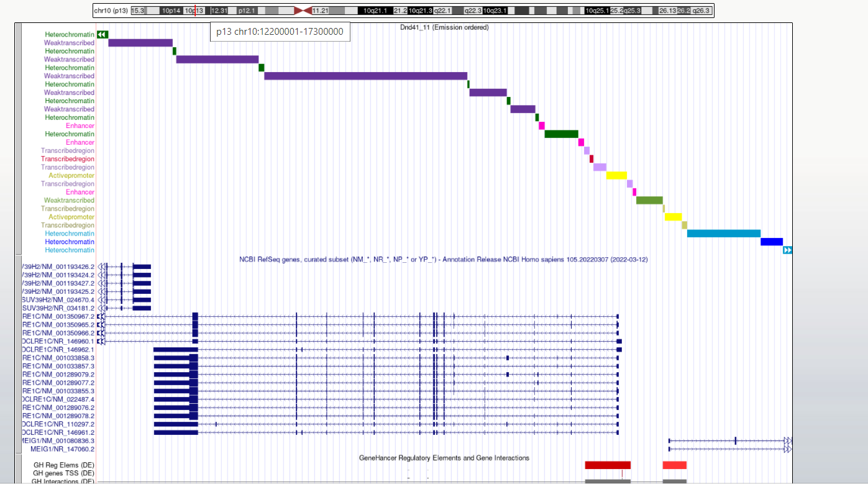This screenshot has width=868, height=484.
Task: Open the MEIG1/NR_147060.2 transcript label
Action: 62,449
